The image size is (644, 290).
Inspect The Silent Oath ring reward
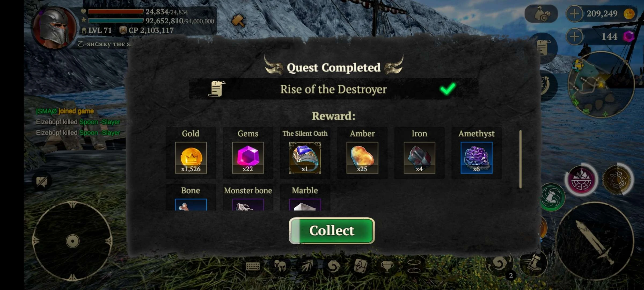click(305, 158)
